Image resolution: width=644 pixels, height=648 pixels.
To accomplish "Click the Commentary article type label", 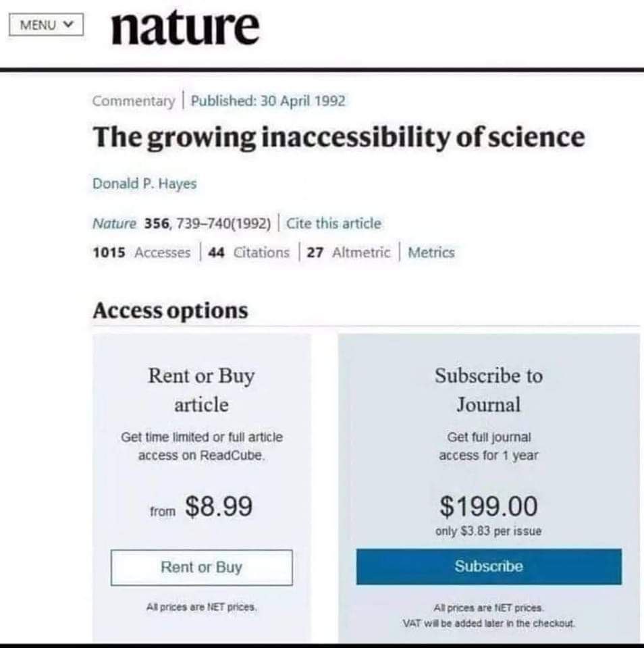I will point(133,101).
